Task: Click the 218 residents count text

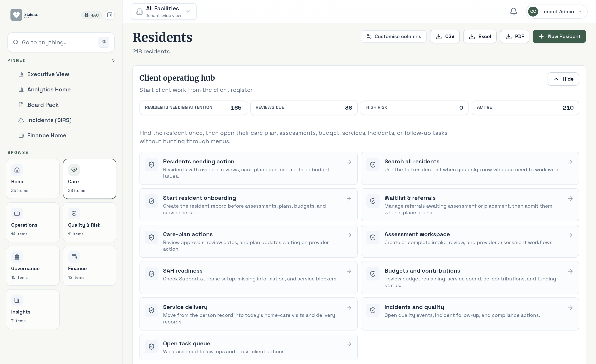Action: pyautogui.click(x=151, y=51)
